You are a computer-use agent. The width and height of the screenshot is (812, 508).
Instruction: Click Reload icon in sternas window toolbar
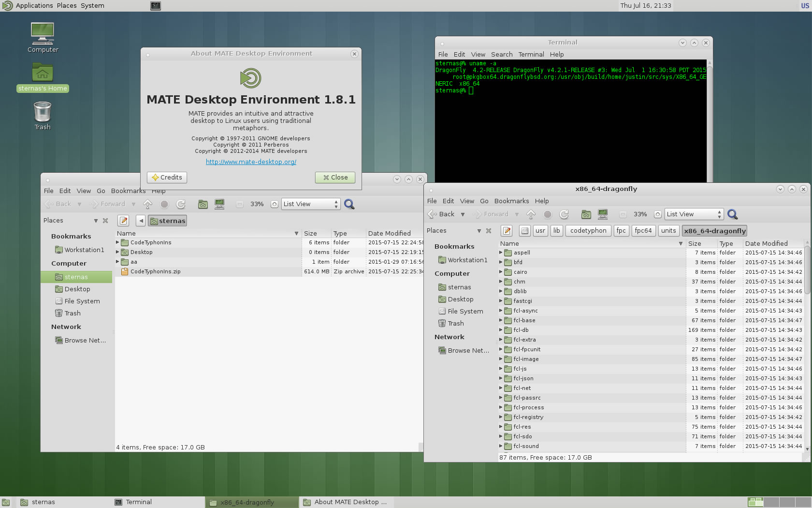click(181, 204)
